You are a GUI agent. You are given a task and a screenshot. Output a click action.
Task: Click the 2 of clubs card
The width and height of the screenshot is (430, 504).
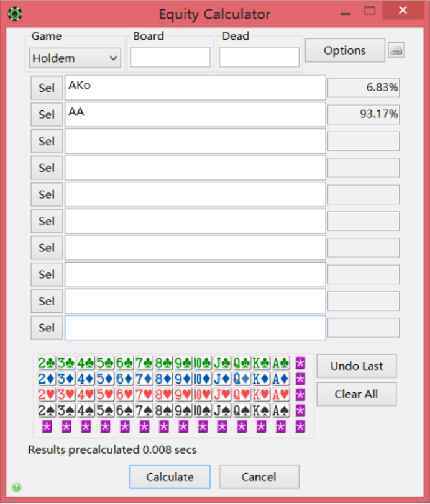coord(47,364)
